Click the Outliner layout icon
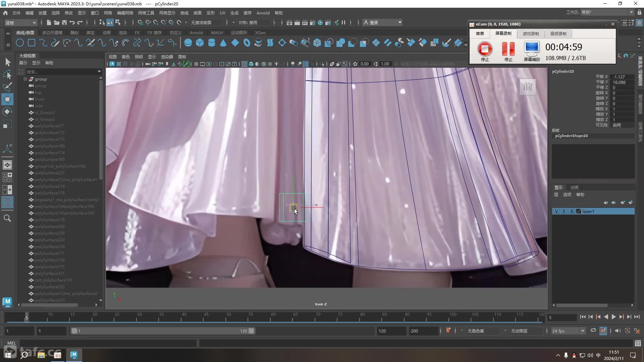The width and height of the screenshot is (644, 362). (7, 202)
